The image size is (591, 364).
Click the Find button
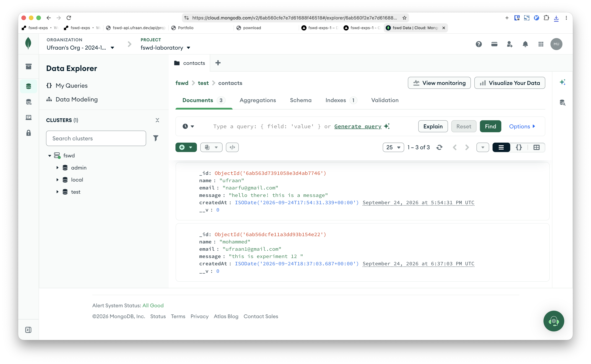click(490, 126)
